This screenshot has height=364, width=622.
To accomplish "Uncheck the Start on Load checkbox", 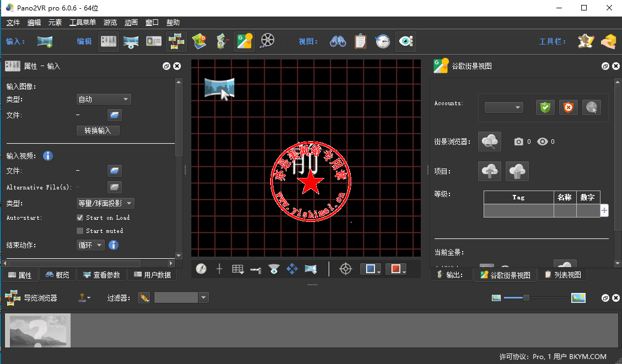I will [x=80, y=218].
